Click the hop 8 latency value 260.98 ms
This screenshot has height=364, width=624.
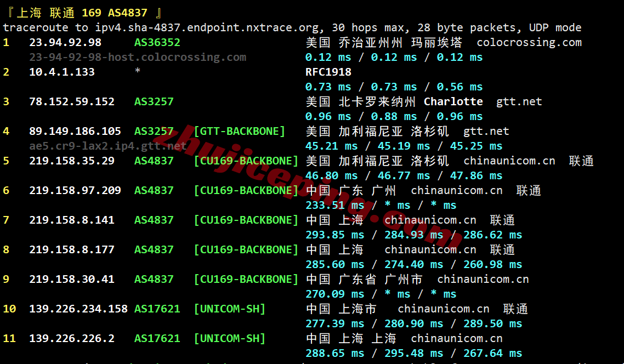tap(492, 264)
